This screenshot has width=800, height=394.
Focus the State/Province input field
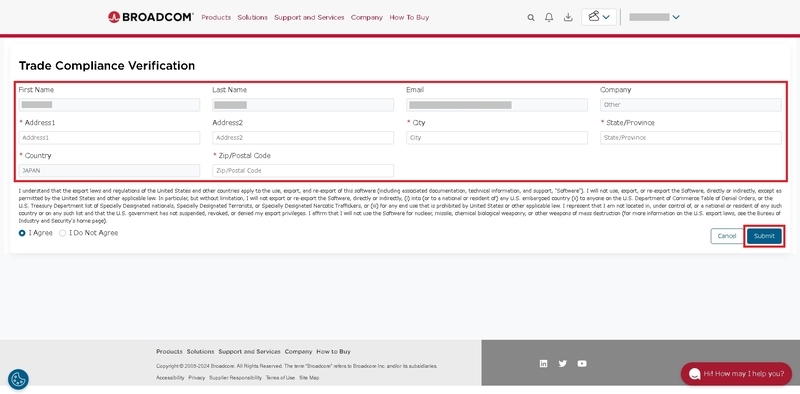(691, 138)
